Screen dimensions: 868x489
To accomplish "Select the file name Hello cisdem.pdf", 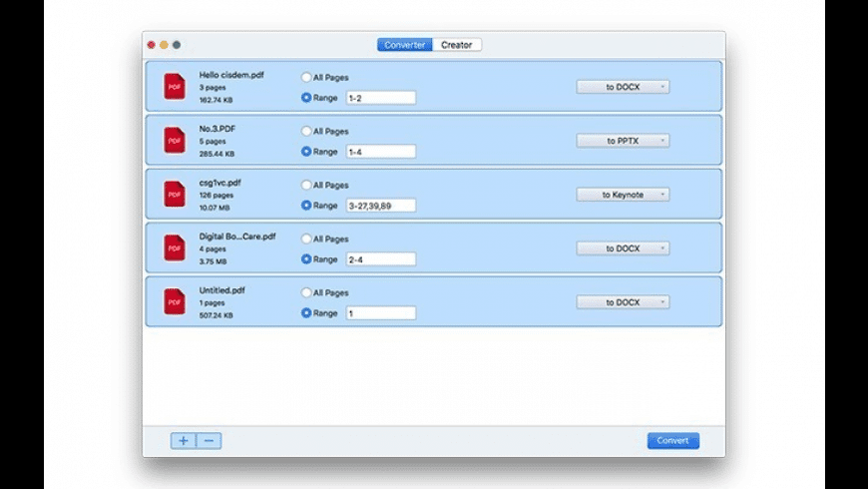I will click(x=231, y=75).
